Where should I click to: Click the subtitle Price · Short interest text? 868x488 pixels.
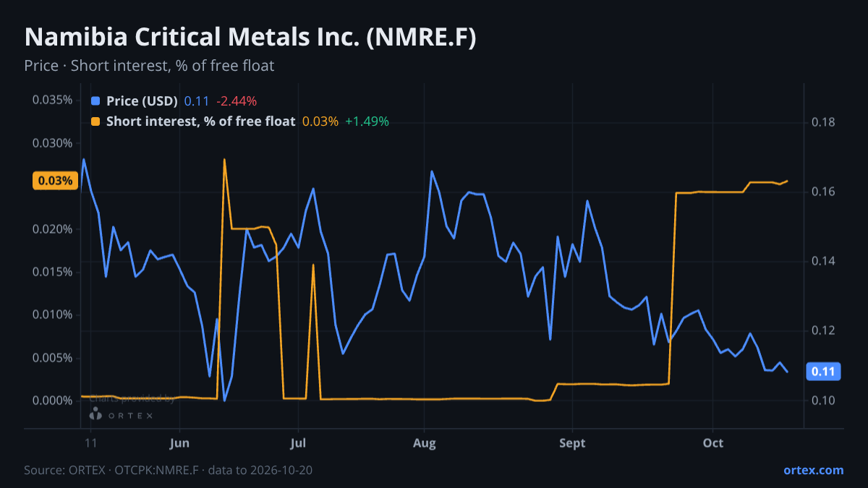tap(149, 66)
